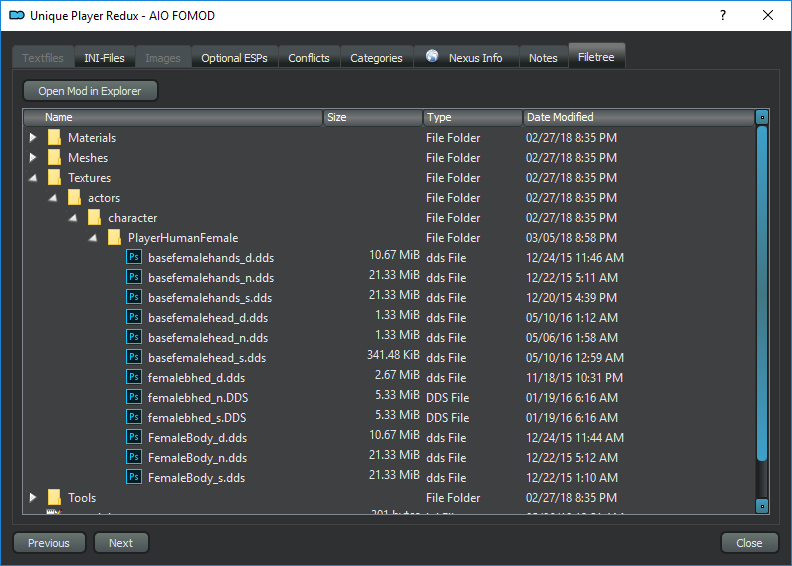
Task: Click Photoshop icon of FemaleBody_d.dds
Action: click(134, 437)
